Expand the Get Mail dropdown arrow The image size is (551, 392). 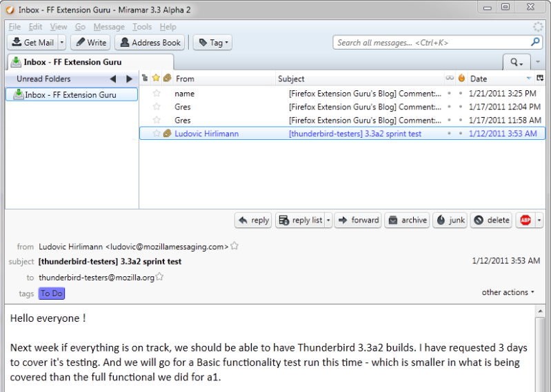(x=62, y=43)
